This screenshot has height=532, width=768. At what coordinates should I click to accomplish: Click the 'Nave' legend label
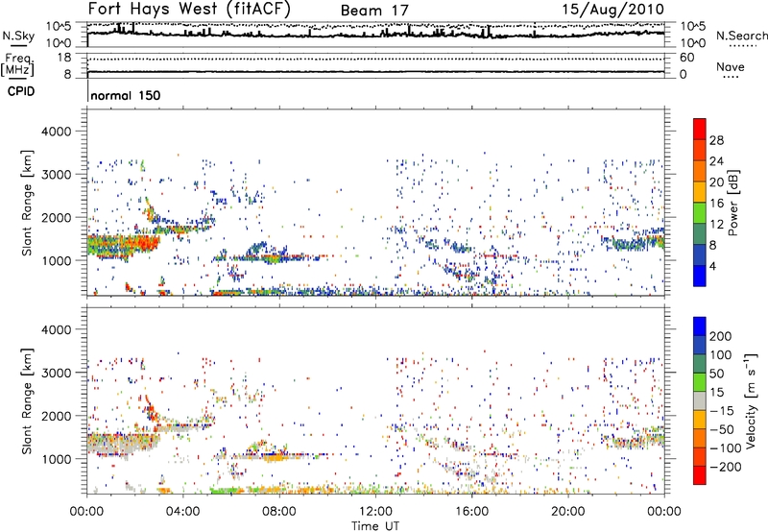731,66
